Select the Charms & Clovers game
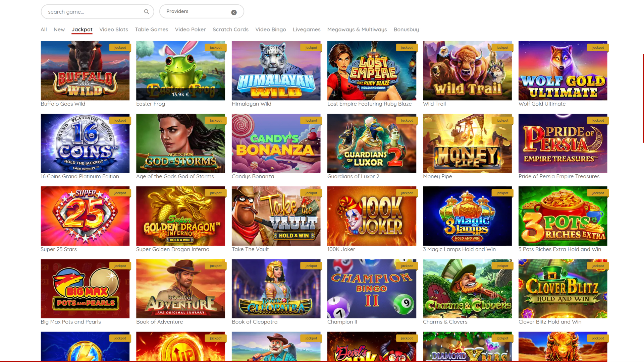The height and width of the screenshot is (362, 644). click(x=467, y=289)
